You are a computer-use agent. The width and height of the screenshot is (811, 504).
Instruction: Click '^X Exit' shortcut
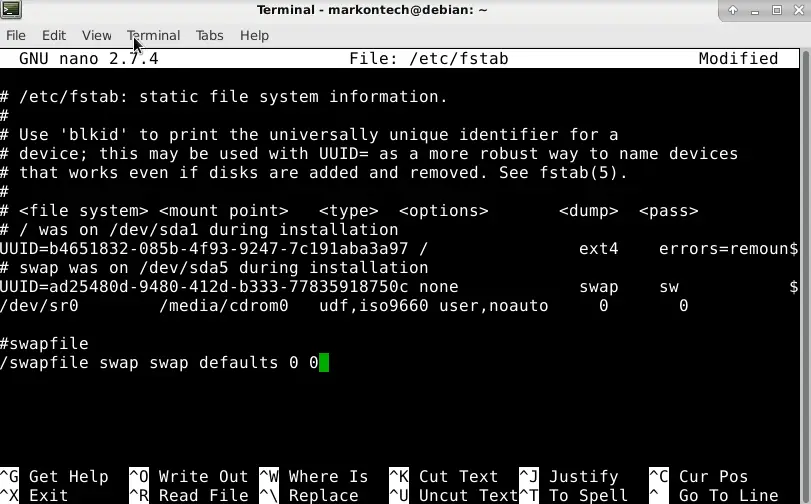[34, 495]
